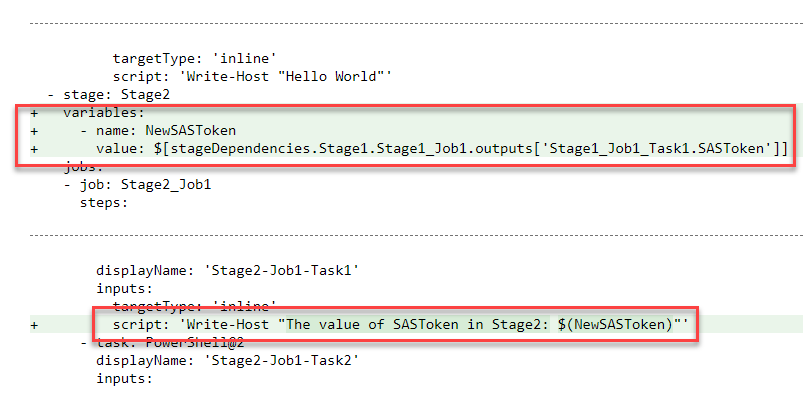Click the 'jobs:' line under variables
The height and width of the screenshot is (399, 803).
tap(84, 166)
